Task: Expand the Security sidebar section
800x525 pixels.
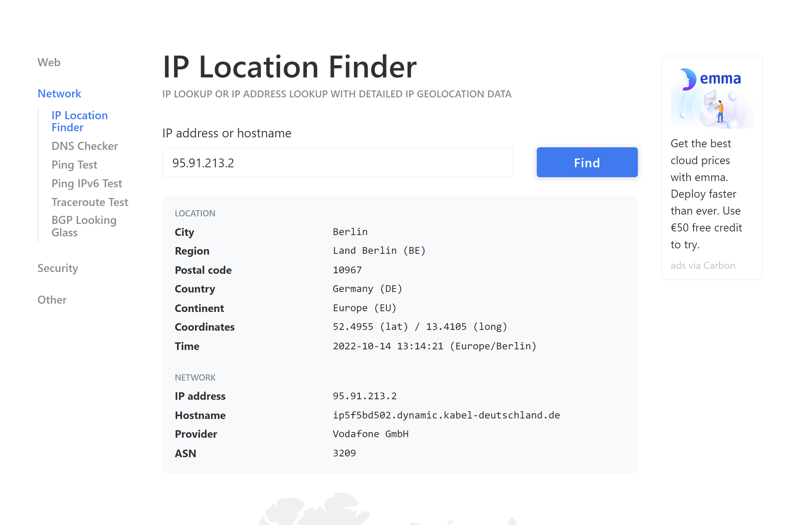Action: 58,268
